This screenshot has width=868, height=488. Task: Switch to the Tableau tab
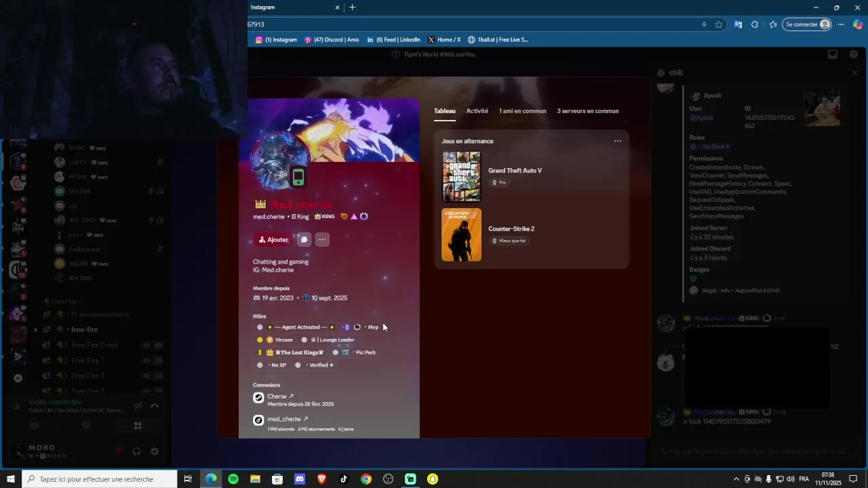445,111
